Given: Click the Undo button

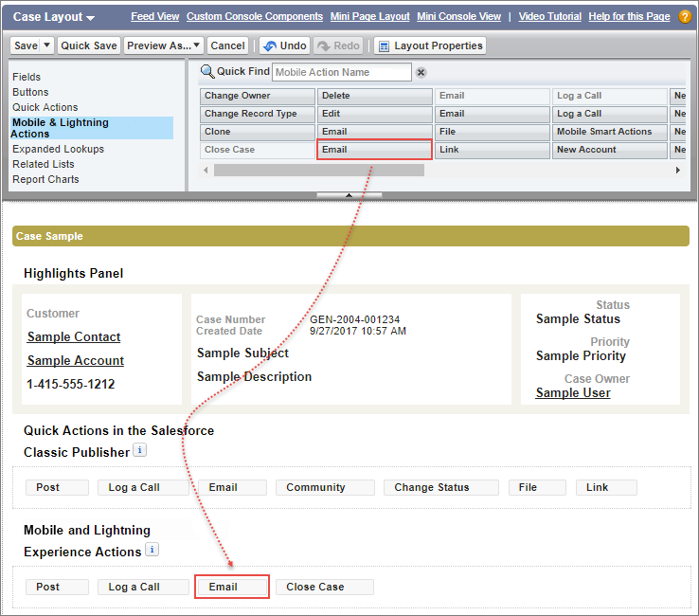Looking at the screenshot, I should tap(285, 45).
